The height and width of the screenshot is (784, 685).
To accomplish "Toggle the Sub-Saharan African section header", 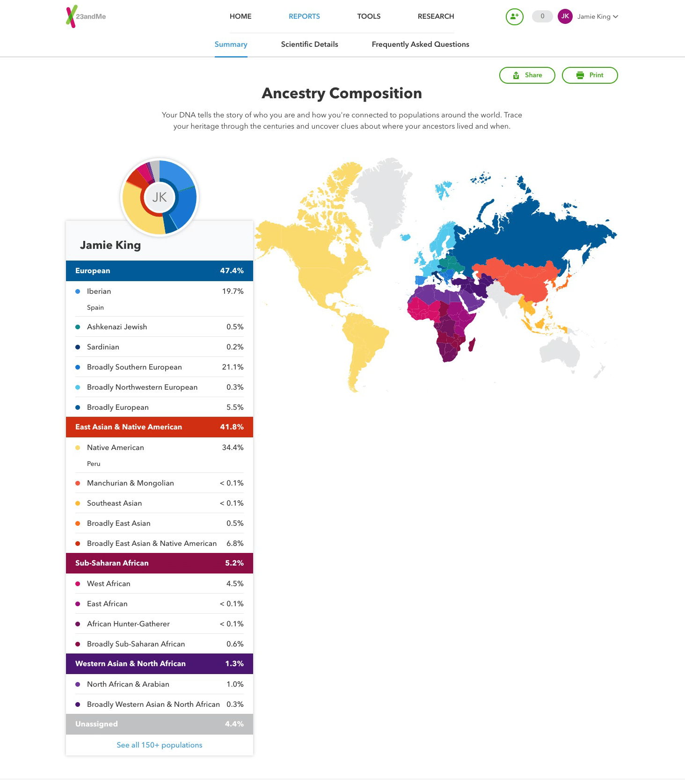I will tap(159, 563).
